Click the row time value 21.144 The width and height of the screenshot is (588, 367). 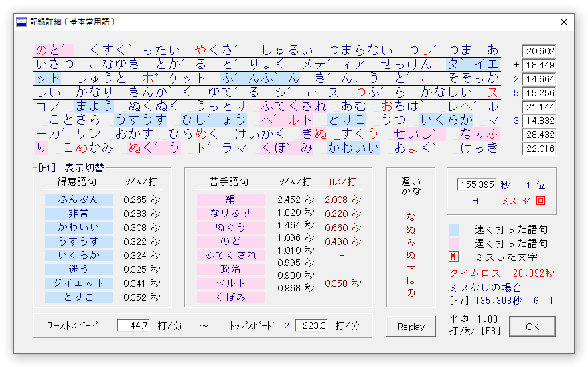(x=539, y=107)
